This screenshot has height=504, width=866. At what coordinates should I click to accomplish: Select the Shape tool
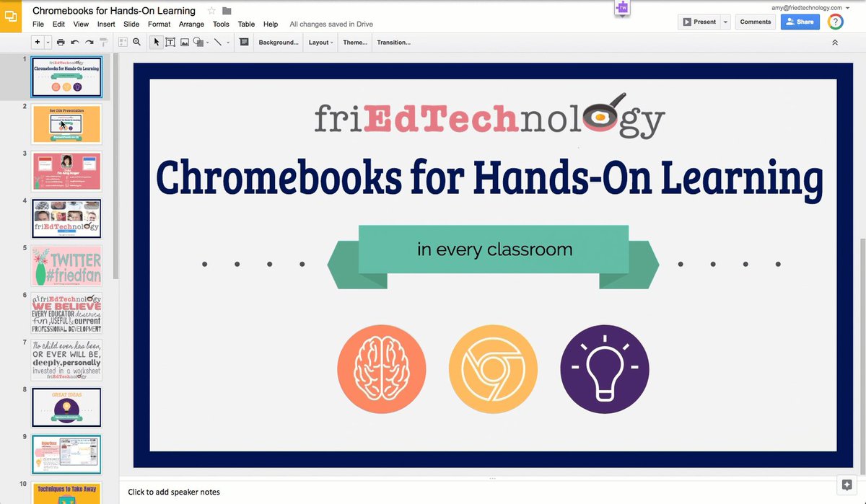click(x=198, y=43)
